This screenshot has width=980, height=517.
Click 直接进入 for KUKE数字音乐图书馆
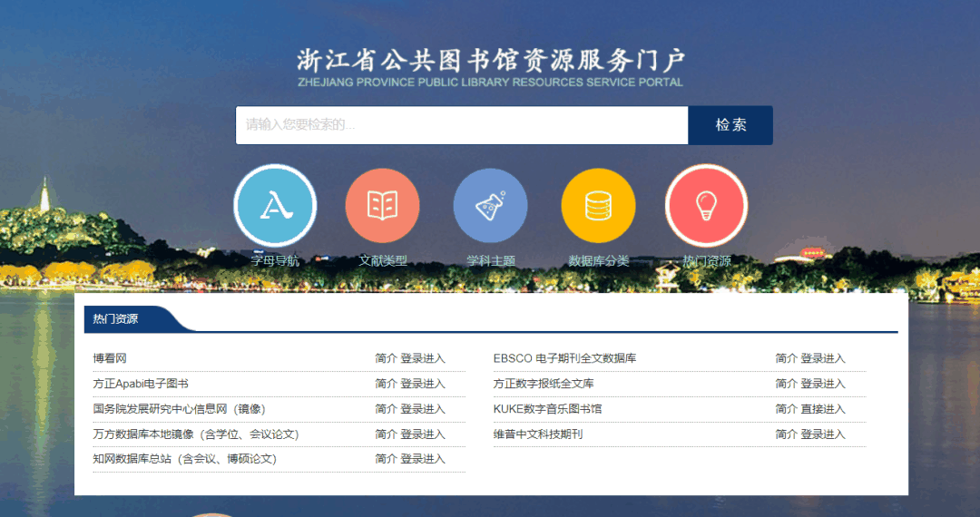tap(823, 409)
